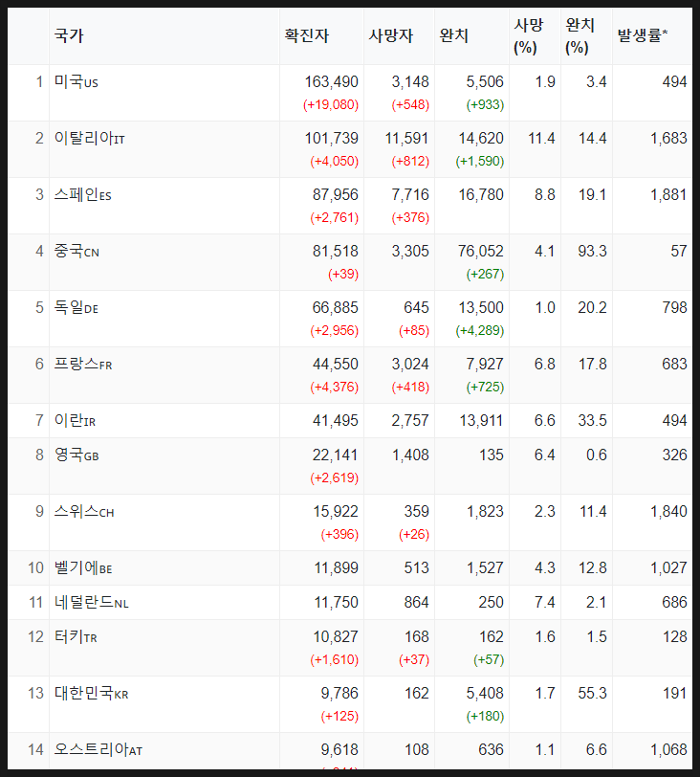This screenshot has height=777, width=700.
Task: Open the 이탈리아 IT country entry
Action: (90, 138)
